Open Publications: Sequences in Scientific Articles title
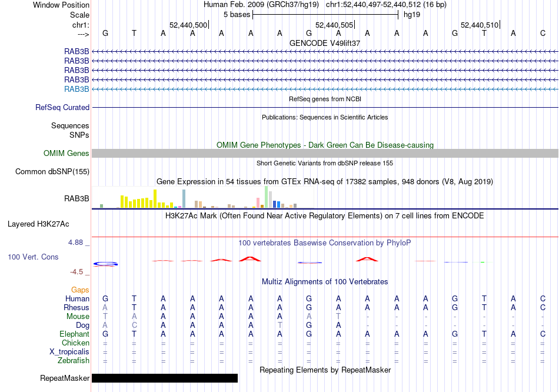This screenshot has height=392, width=559. (325, 117)
